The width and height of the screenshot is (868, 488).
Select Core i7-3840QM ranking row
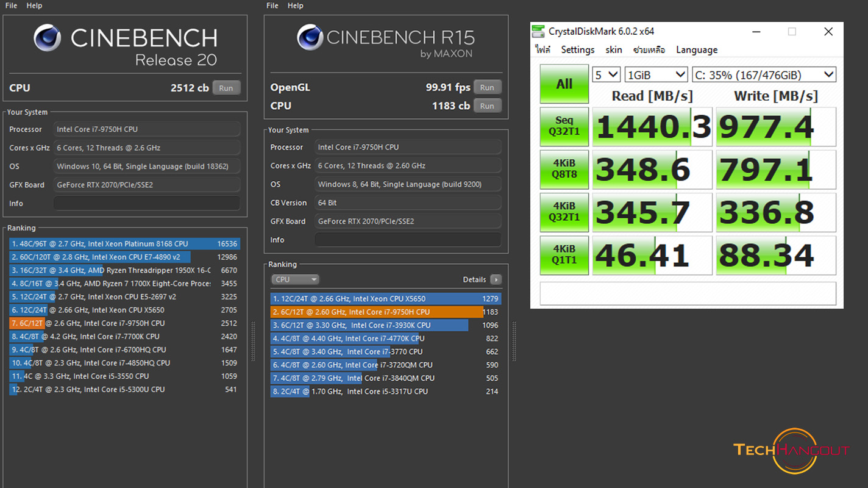(386, 378)
